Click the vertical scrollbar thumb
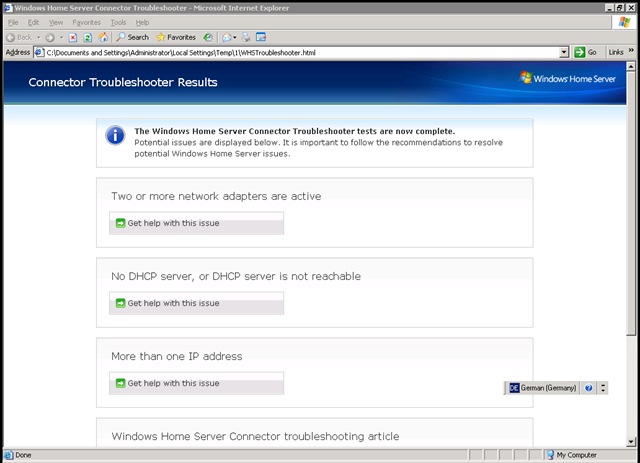The height and width of the screenshot is (463, 640). (x=631, y=203)
